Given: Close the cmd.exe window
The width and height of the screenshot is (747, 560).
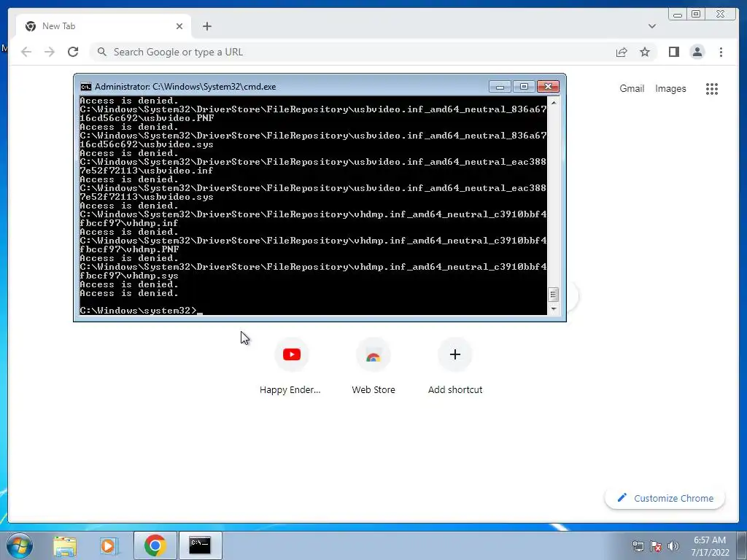Looking at the screenshot, I should pos(548,86).
